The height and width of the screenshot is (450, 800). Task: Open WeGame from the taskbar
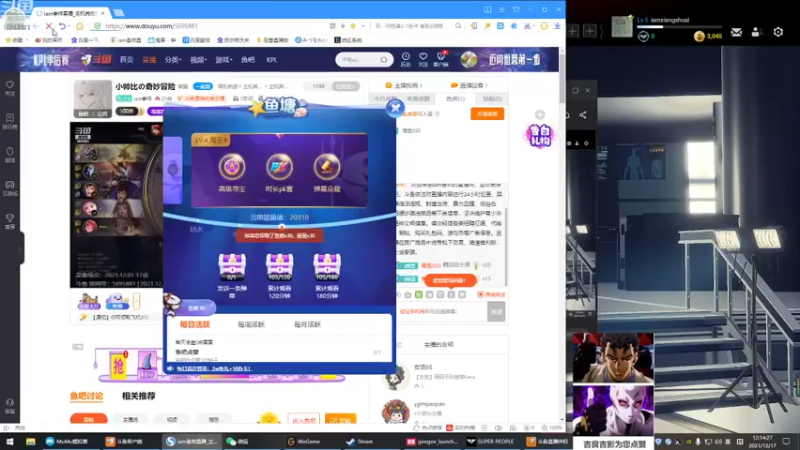(x=305, y=441)
